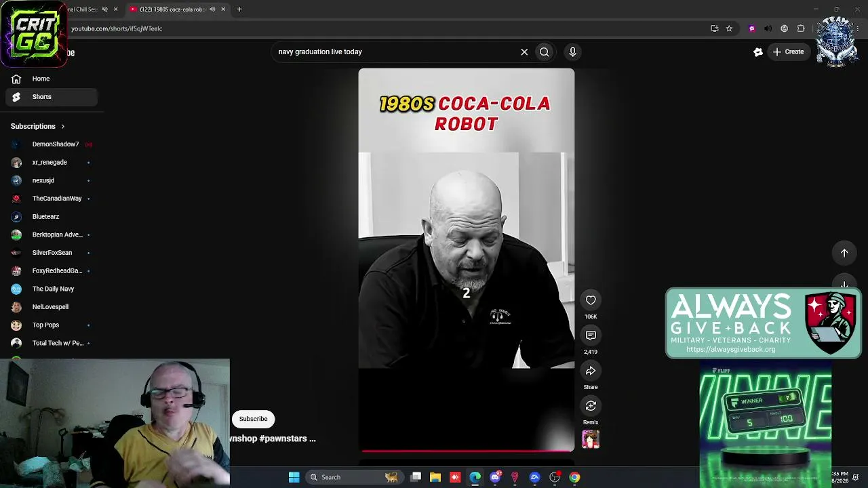Open a new browser tab

coord(239,9)
